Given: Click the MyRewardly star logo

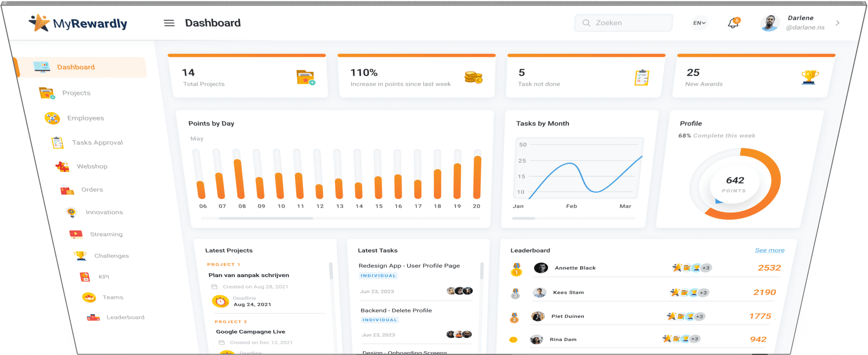Looking at the screenshot, I should (x=39, y=23).
